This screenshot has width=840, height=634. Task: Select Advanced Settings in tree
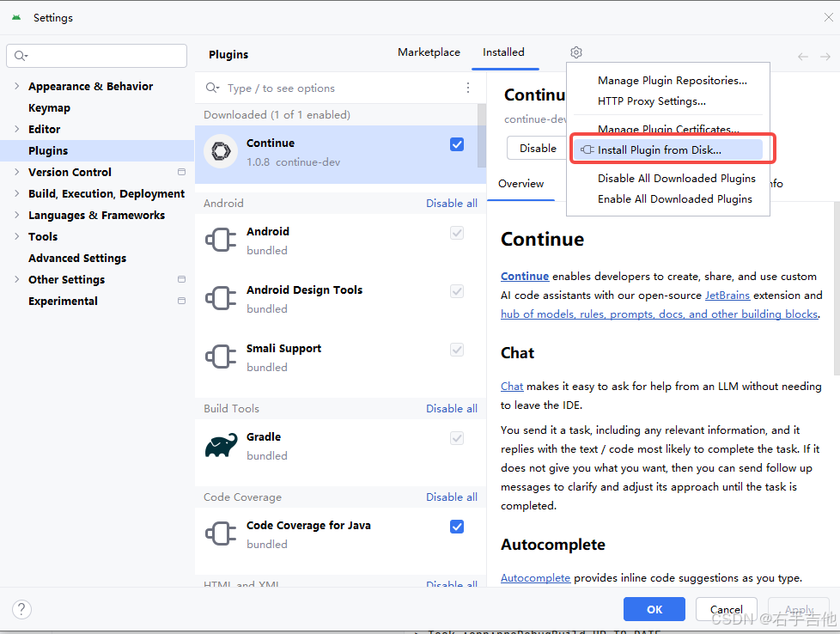tap(77, 258)
